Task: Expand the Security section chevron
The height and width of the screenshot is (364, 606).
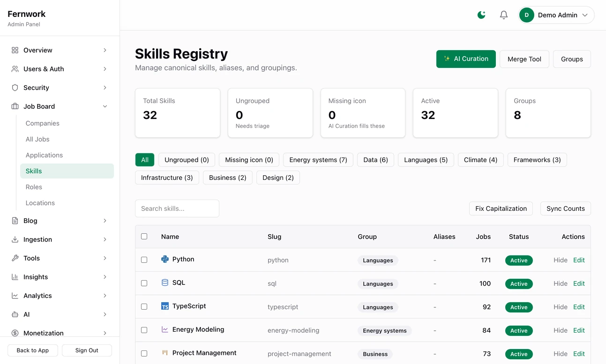Action: [105, 88]
